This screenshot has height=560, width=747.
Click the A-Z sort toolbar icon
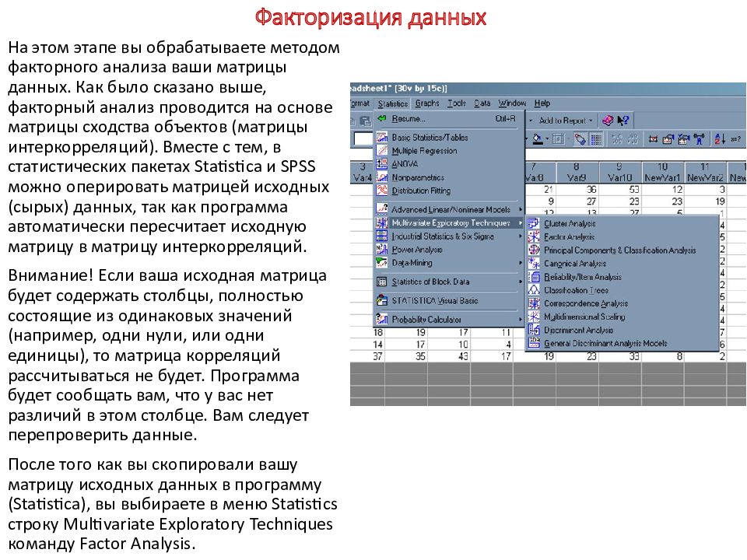point(719,139)
